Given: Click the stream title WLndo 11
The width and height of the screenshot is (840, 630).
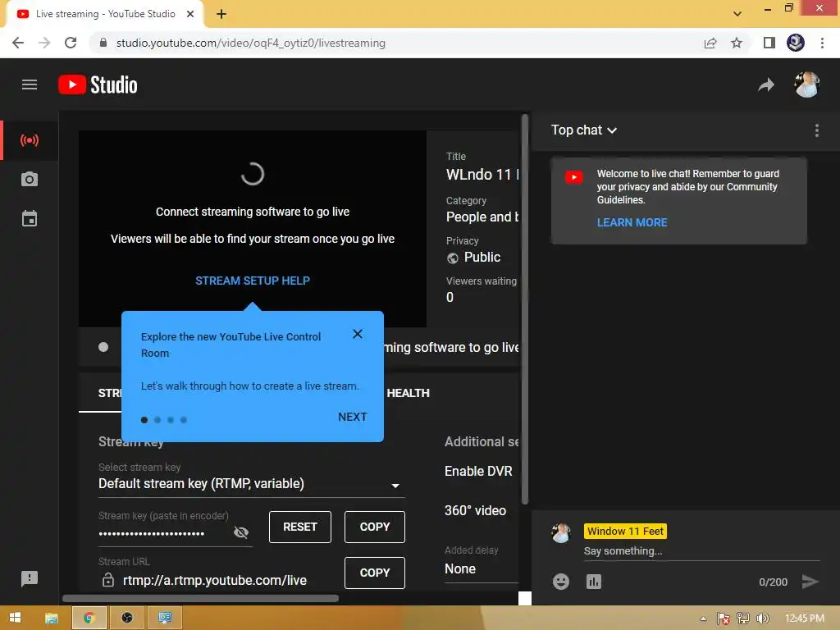Looking at the screenshot, I should point(482,175).
